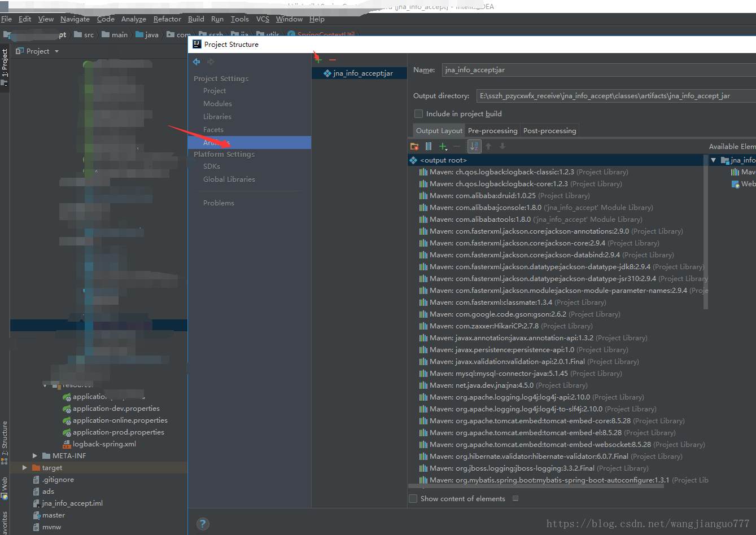This screenshot has height=535, width=756.
Task: Click the green plus to add a new artifact
Action: [318, 60]
